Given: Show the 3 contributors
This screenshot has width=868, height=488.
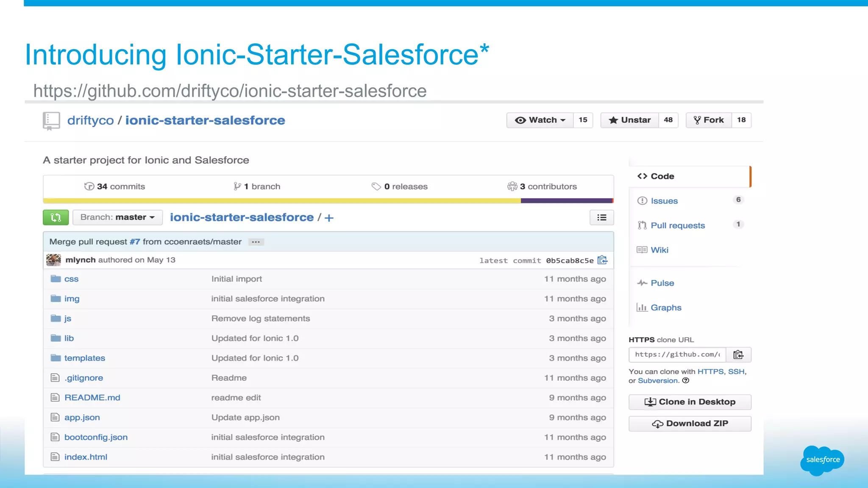Looking at the screenshot, I should pyautogui.click(x=542, y=186).
